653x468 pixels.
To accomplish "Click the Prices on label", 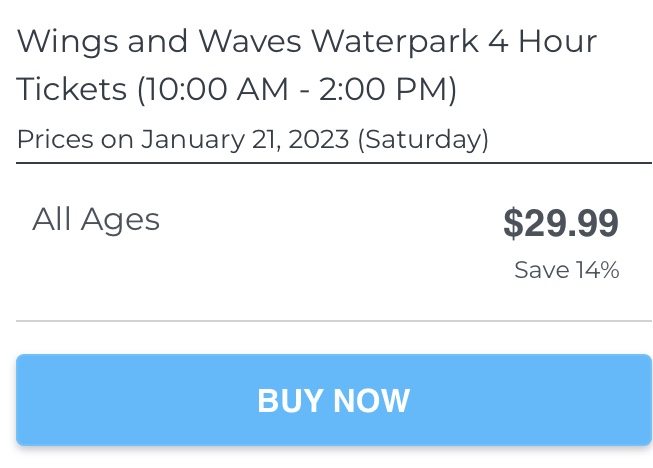I will point(75,139).
